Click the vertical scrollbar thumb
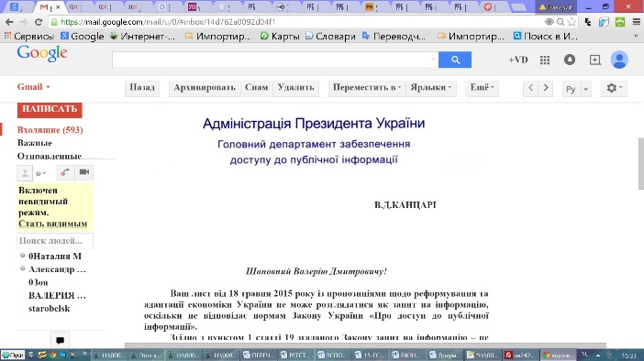The width and height of the screenshot is (644, 361). 640,164
